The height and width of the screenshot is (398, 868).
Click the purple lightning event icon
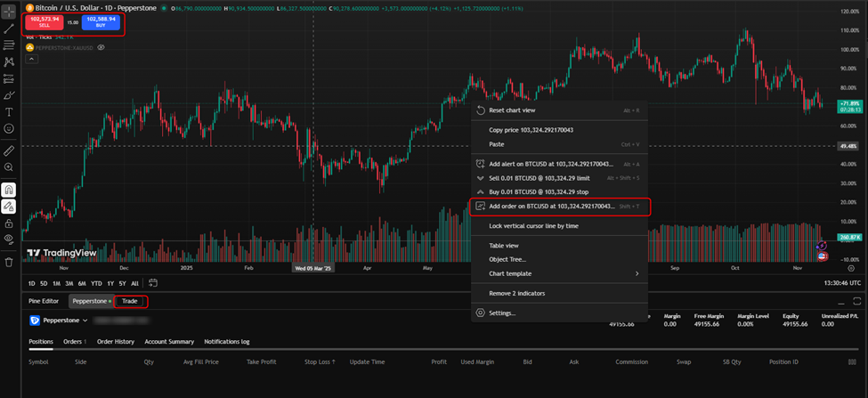coord(822,245)
